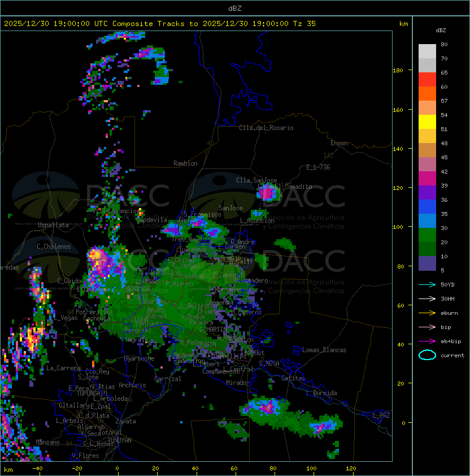Click the 'Lomas_Blancas' map label
Screen dimensions: 470x476
pos(324,350)
